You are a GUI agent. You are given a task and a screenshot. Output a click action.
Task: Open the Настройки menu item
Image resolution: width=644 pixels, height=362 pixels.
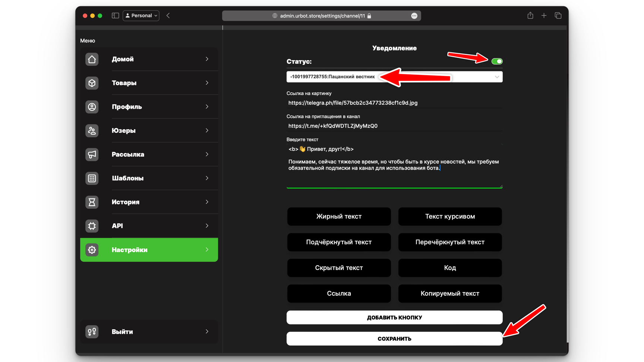pos(149,250)
